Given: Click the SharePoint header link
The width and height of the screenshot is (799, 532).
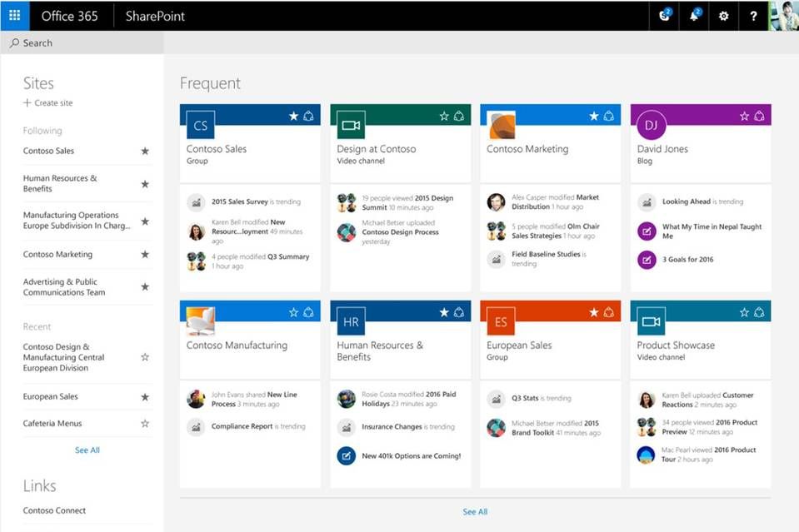Looking at the screenshot, I should coord(155,17).
